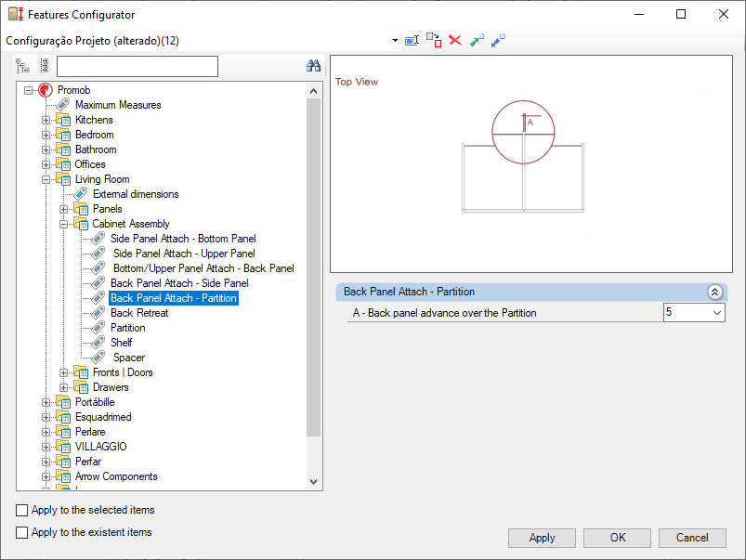This screenshot has height=560, width=746.
Task: Click the tree search input field
Action: point(137,66)
